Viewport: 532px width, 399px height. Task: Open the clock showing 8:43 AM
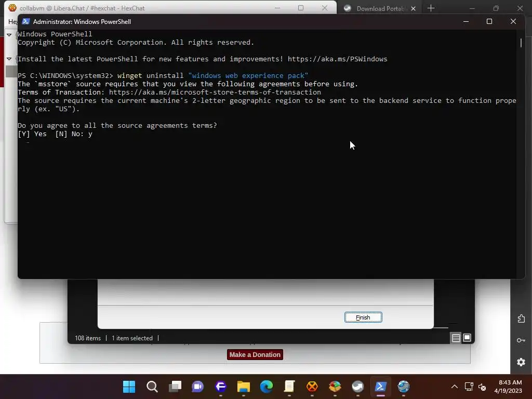point(508,387)
